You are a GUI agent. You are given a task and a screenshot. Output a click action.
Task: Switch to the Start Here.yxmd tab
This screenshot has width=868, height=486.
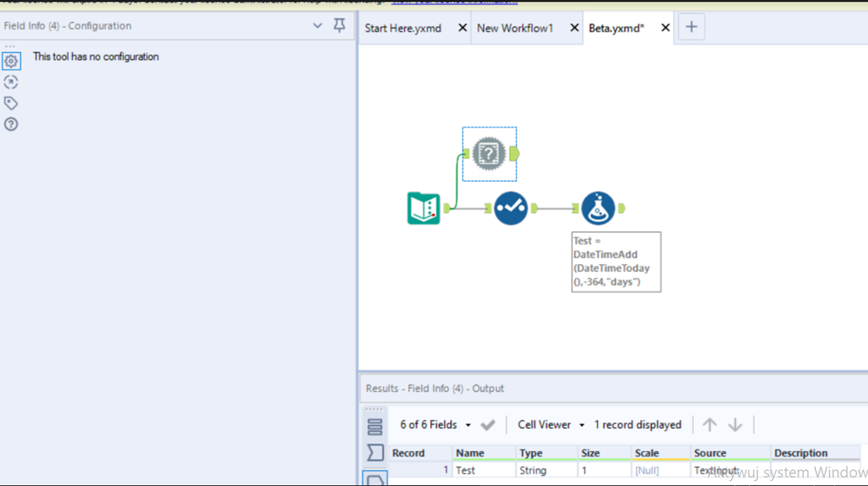pos(403,28)
